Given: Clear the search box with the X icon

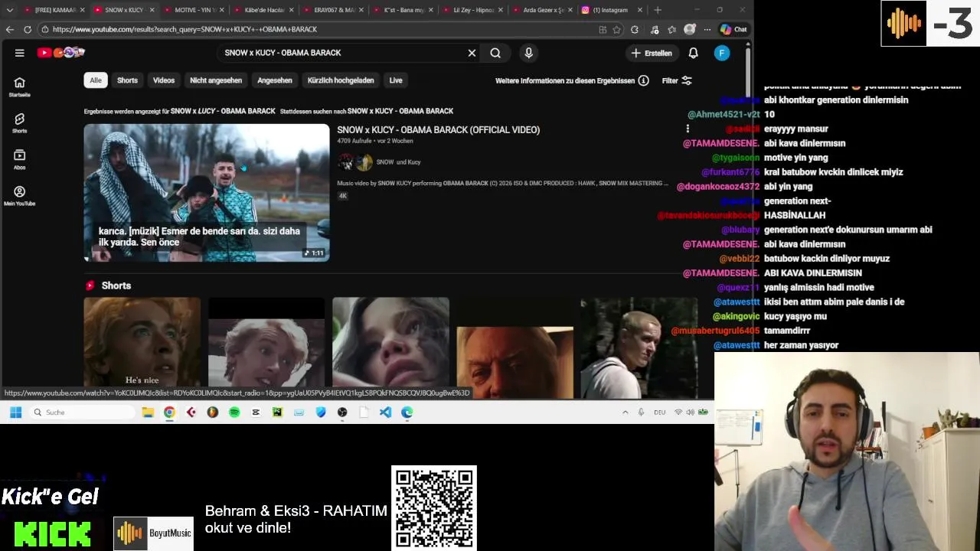Looking at the screenshot, I should click(x=472, y=53).
